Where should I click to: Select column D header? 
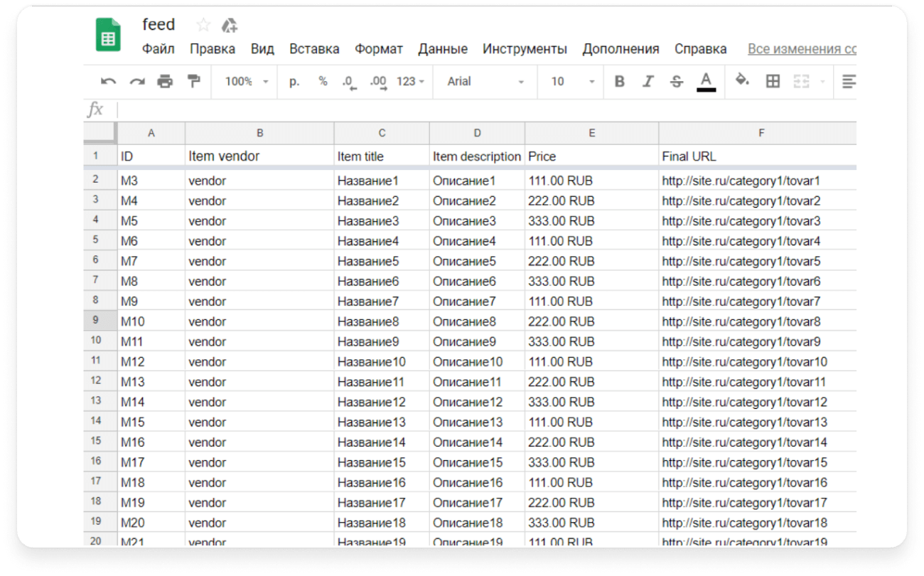477,133
